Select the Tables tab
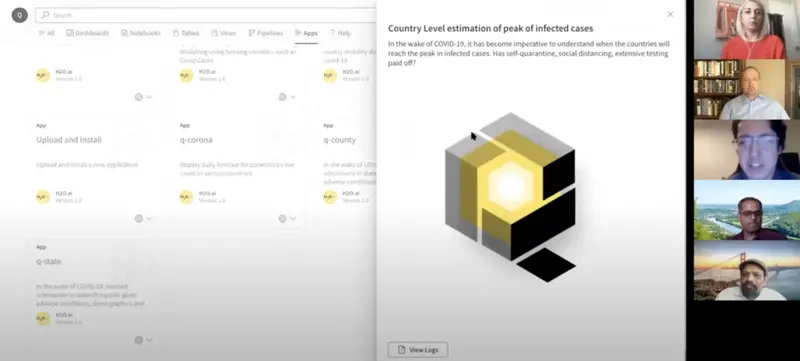The height and width of the screenshot is (361, 800). pyautogui.click(x=186, y=33)
